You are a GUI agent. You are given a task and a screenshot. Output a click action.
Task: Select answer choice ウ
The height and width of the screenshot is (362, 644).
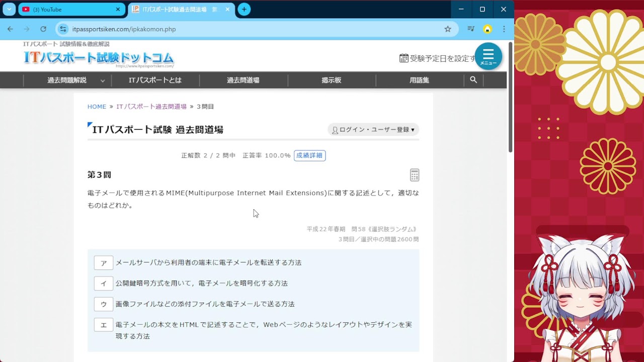pyautogui.click(x=104, y=304)
